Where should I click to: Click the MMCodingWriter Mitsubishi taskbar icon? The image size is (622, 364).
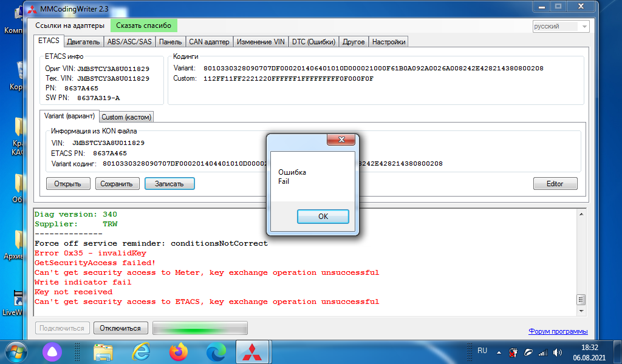(252, 352)
